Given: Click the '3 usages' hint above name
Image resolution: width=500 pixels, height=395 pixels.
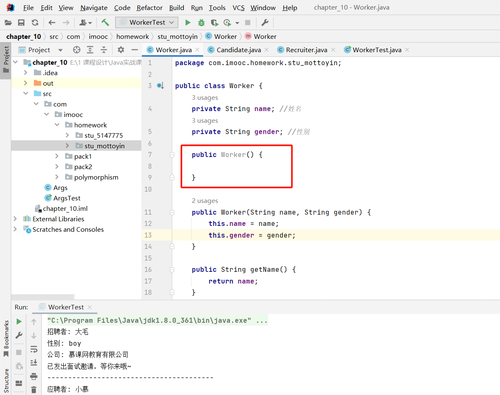Looking at the screenshot, I should click(205, 98).
